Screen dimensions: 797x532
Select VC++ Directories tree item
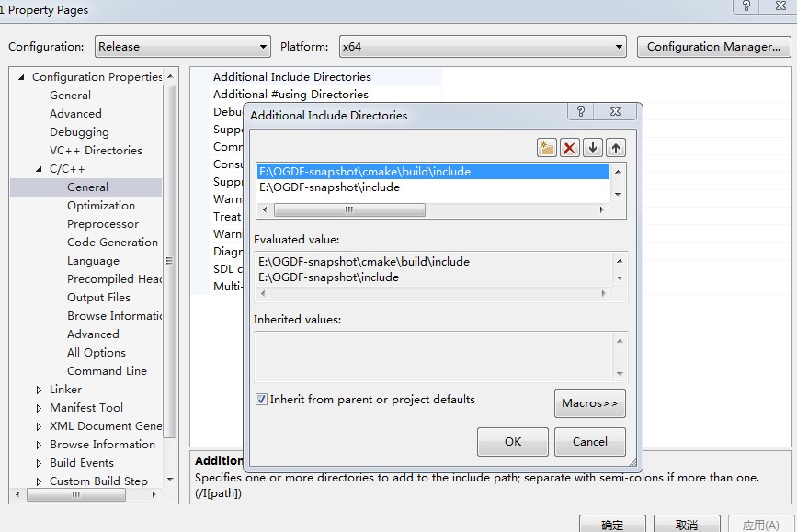tap(96, 151)
